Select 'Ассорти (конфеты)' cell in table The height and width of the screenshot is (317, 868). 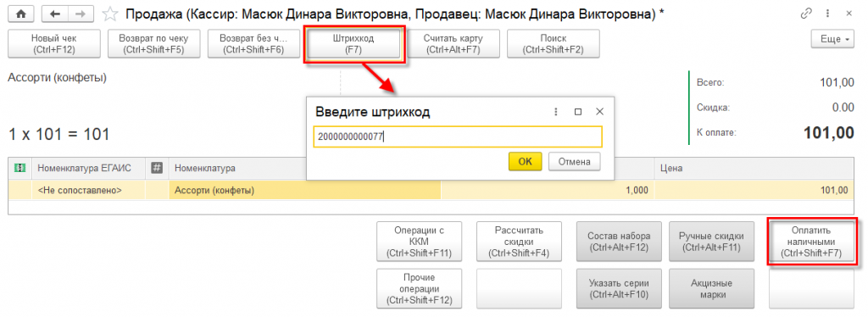click(x=305, y=191)
